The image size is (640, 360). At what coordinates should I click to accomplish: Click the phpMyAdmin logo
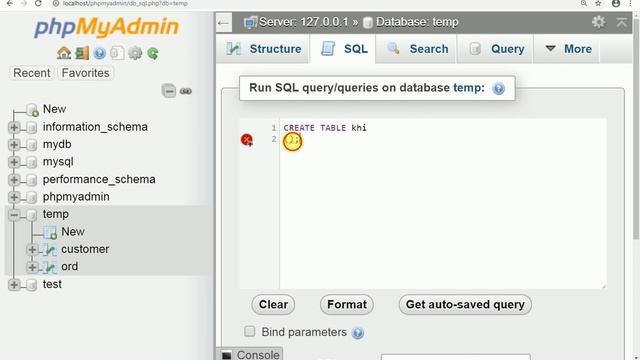107,27
